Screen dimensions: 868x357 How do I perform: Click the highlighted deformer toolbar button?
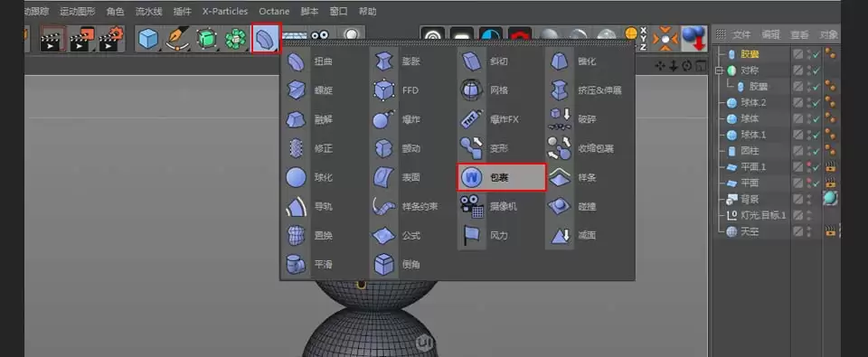(x=266, y=38)
